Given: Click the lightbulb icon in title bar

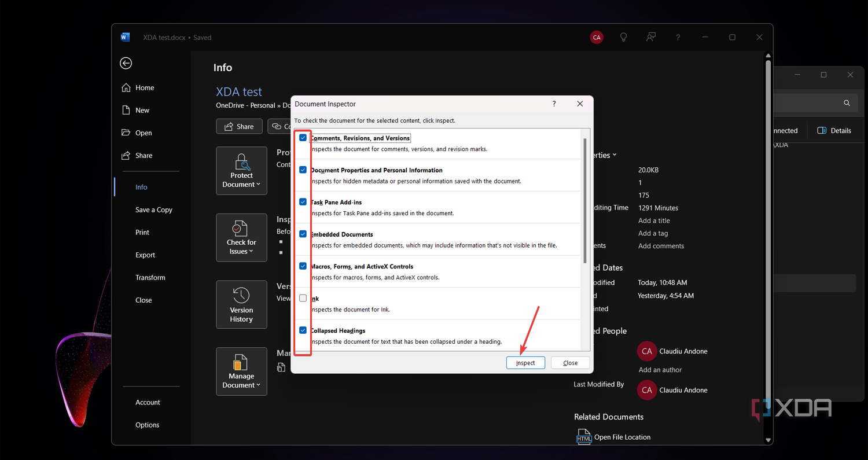Looking at the screenshot, I should (x=624, y=38).
